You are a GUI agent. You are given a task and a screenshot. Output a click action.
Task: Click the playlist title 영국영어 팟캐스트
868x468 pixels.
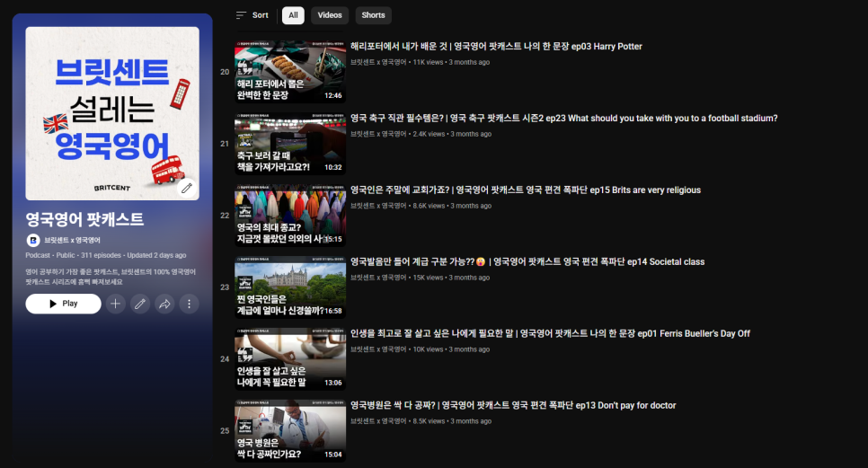[84, 219]
